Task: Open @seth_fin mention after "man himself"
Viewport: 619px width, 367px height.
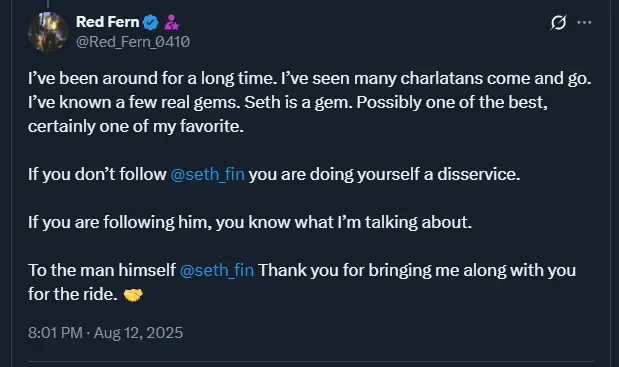Action: [x=217, y=270]
